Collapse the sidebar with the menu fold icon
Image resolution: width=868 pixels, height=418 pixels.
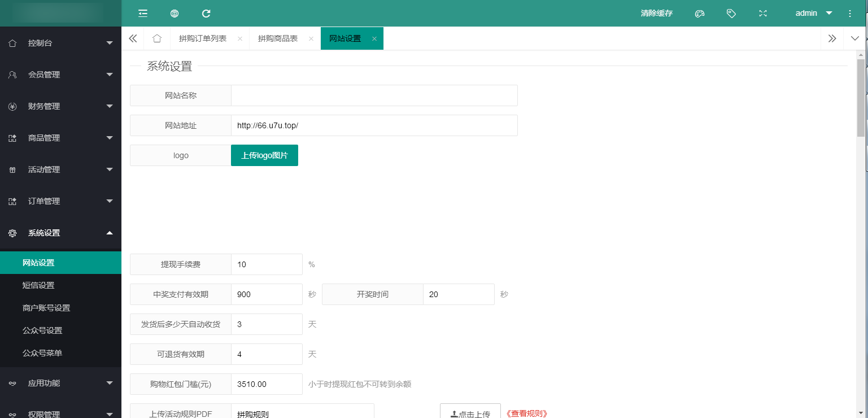(143, 13)
